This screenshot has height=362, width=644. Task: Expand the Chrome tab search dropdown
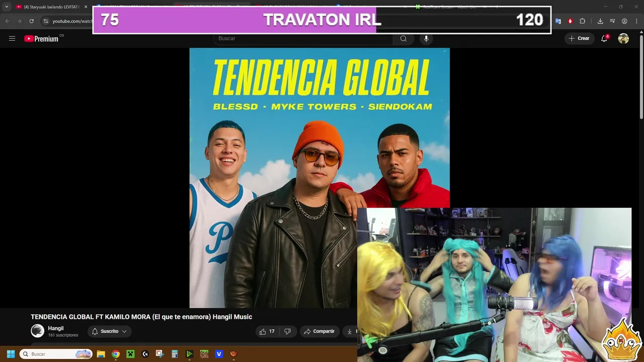(x=7, y=7)
